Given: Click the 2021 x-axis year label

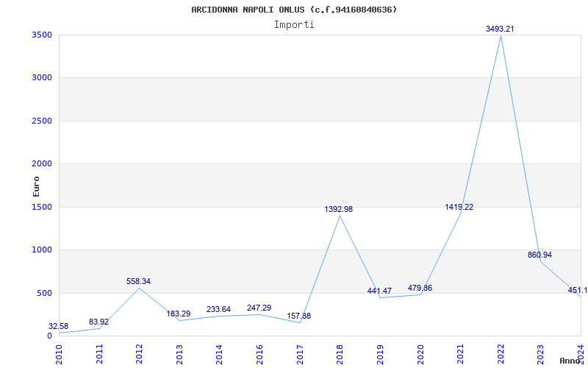Looking at the screenshot, I should [460, 354].
